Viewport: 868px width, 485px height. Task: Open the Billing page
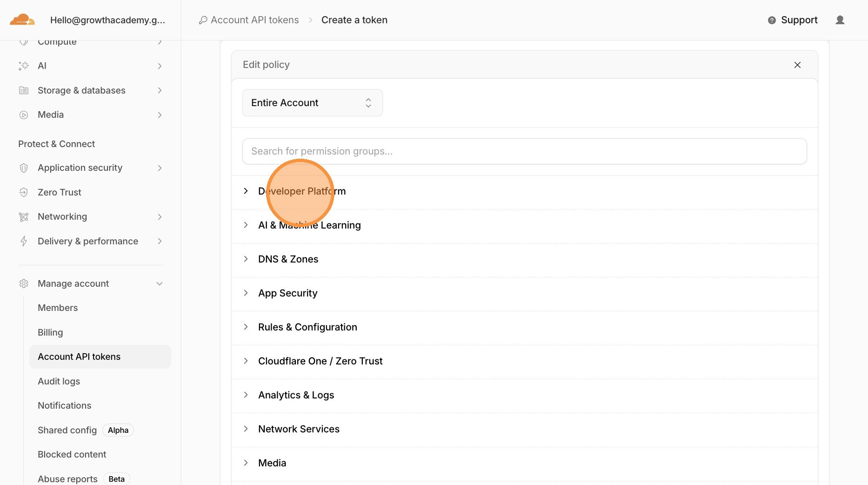pyautogui.click(x=50, y=332)
